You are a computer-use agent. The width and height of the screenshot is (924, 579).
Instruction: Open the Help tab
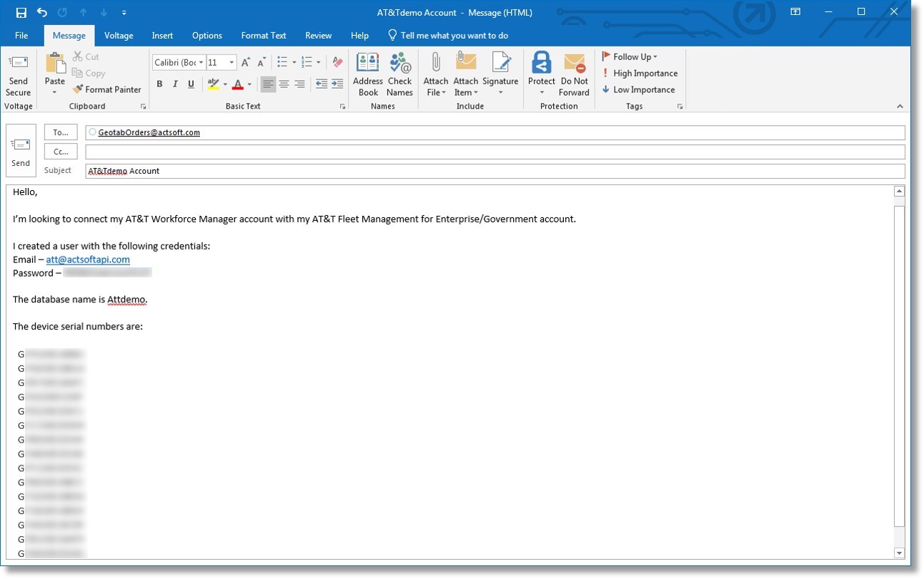[x=359, y=35]
